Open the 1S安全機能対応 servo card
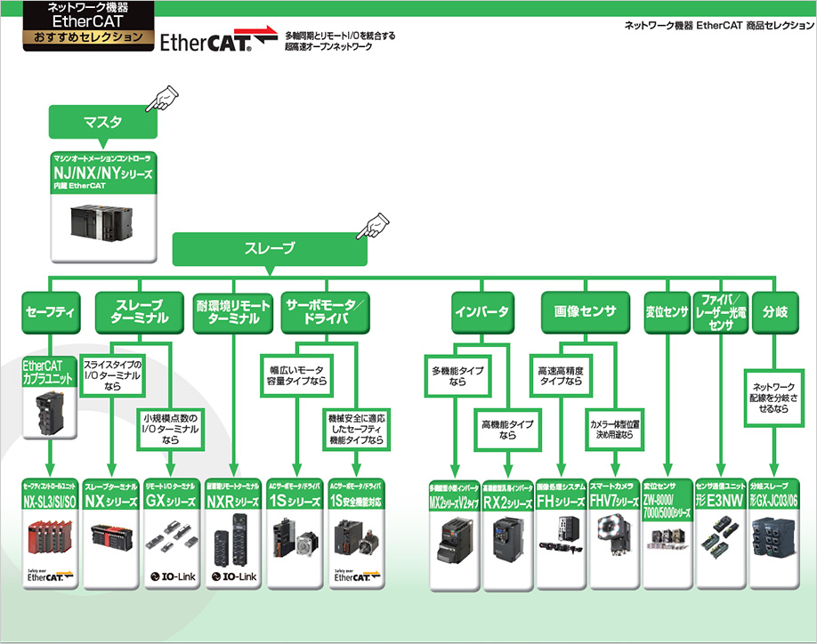This screenshot has width=817, height=644. coord(356,534)
